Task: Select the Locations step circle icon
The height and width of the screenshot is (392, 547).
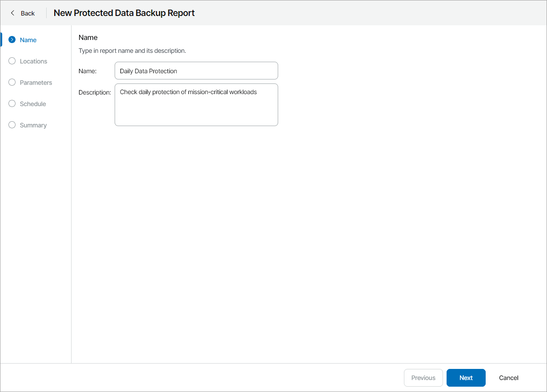Action: [x=12, y=61]
